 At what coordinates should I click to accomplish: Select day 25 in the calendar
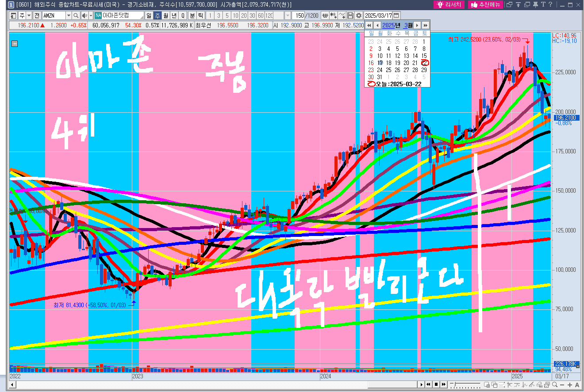click(x=388, y=70)
